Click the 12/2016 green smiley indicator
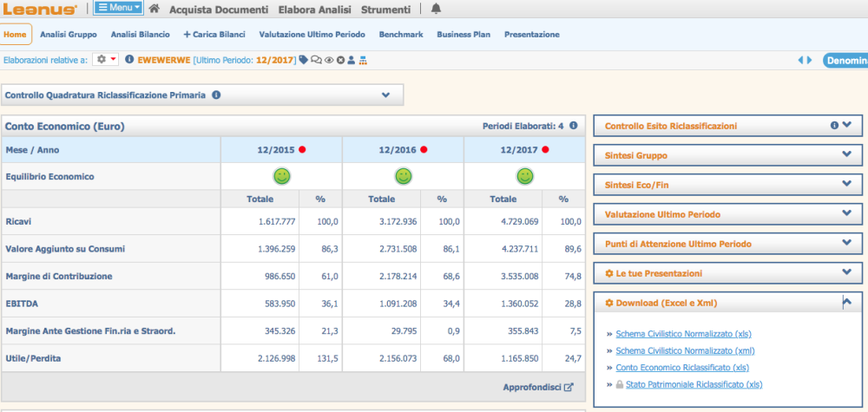Viewport: 868px width, 412px height. tap(403, 176)
